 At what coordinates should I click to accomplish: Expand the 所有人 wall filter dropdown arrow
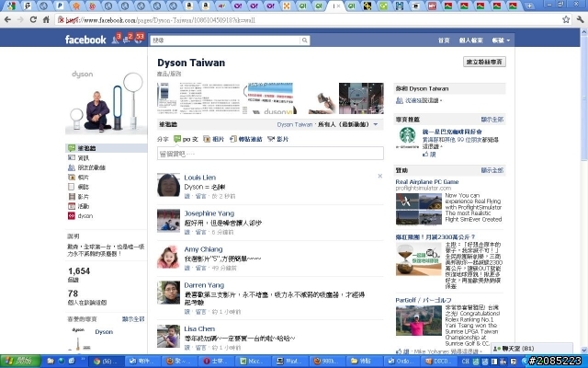(x=376, y=125)
